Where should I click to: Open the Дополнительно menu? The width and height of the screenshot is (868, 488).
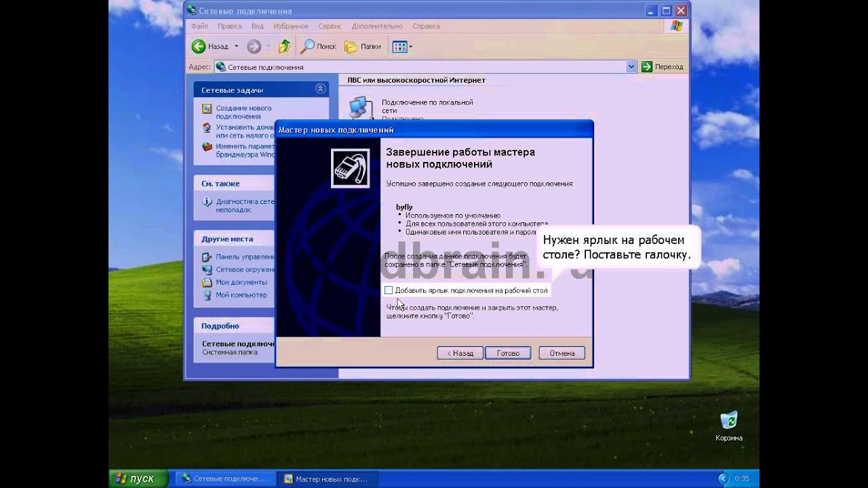(x=377, y=26)
